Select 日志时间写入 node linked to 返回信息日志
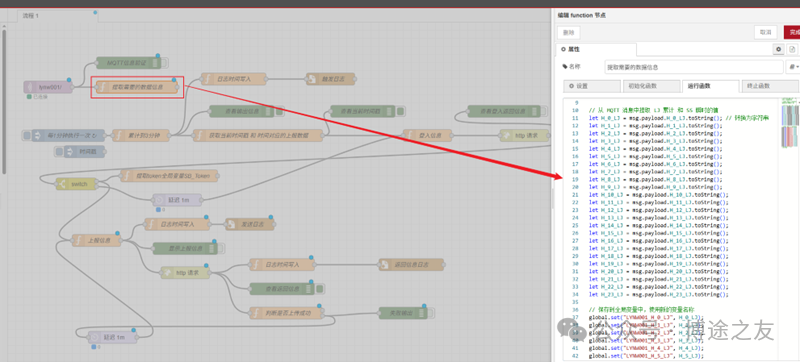This screenshot has height=362, width=800. 282,264
